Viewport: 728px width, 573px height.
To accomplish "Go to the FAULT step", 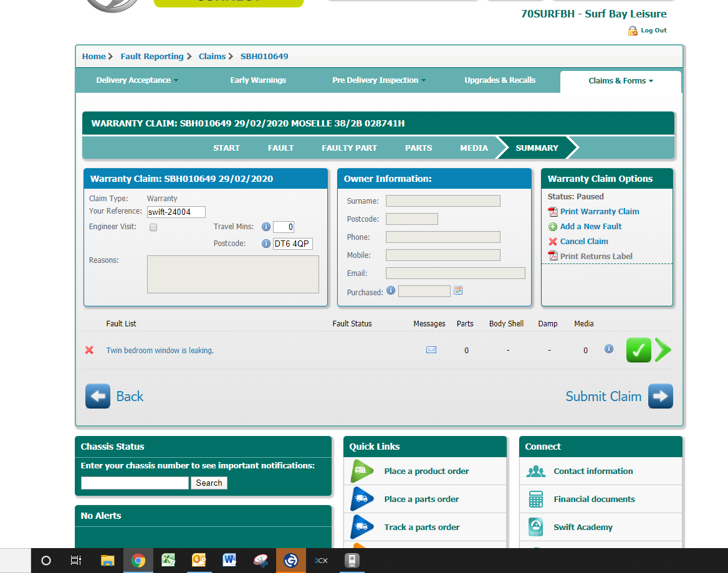I will coord(281,148).
